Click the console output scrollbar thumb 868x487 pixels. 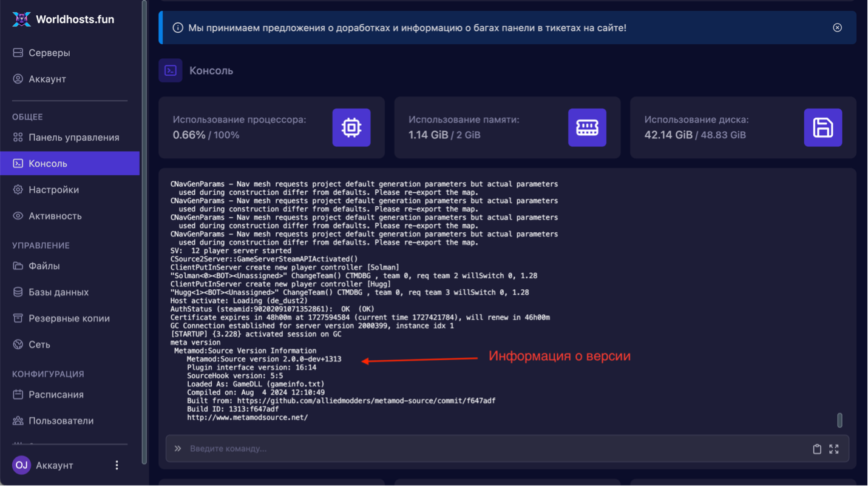click(839, 420)
